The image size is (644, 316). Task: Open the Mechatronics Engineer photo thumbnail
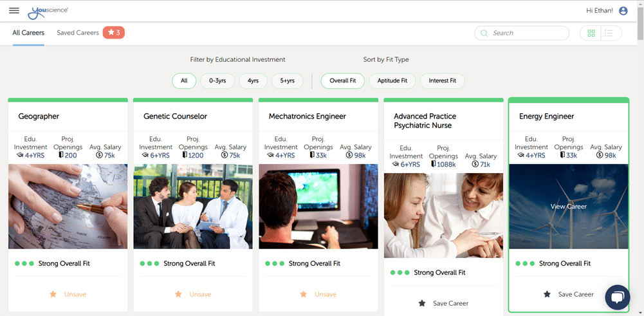[318, 207]
